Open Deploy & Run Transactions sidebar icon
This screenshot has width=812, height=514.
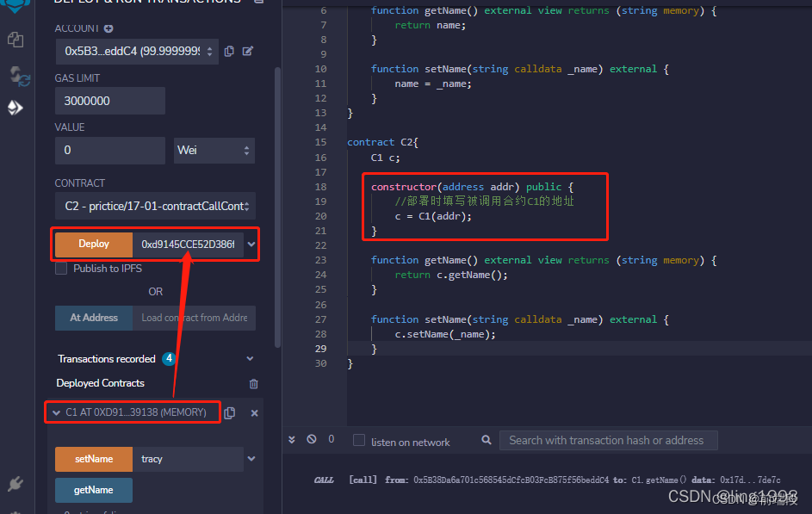(15, 108)
